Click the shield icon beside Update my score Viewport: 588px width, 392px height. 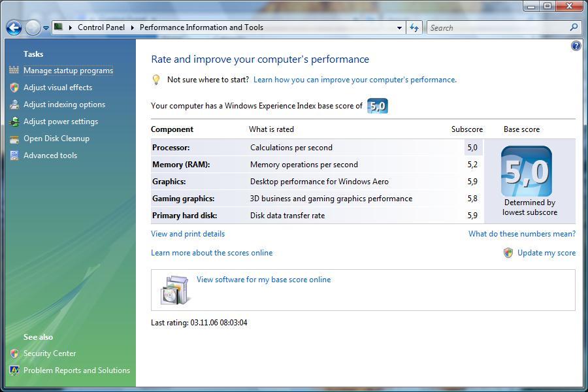(x=508, y=253)
